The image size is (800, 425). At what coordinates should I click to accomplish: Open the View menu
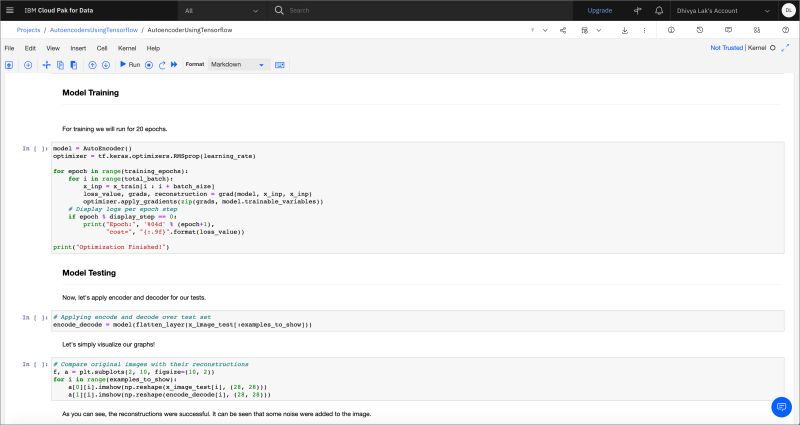53,48
